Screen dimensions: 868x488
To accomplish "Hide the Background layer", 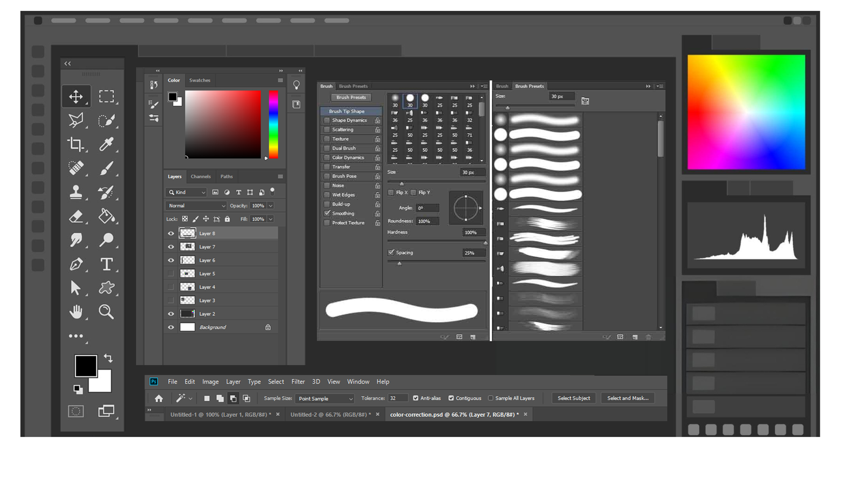I will pos(171,327).
